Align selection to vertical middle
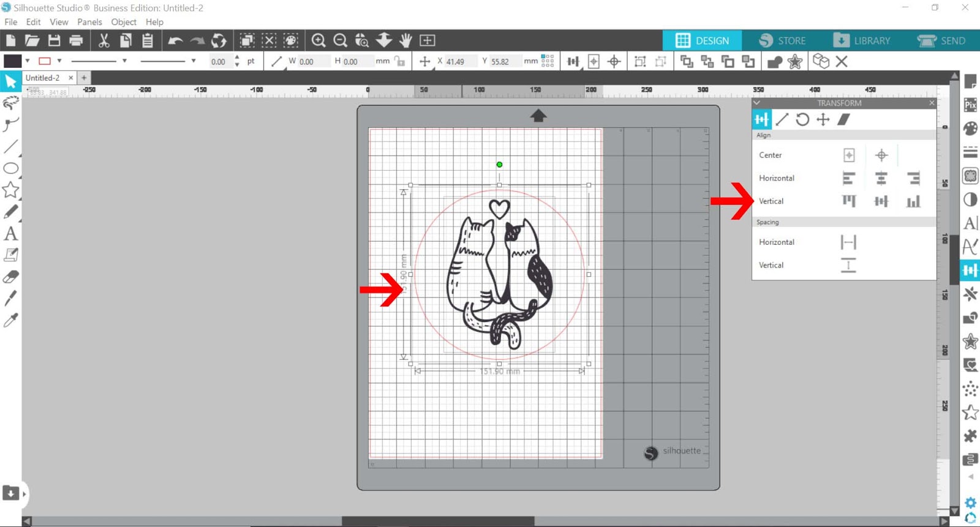Viewport: 980px width, 527px height. click(881, 201)
